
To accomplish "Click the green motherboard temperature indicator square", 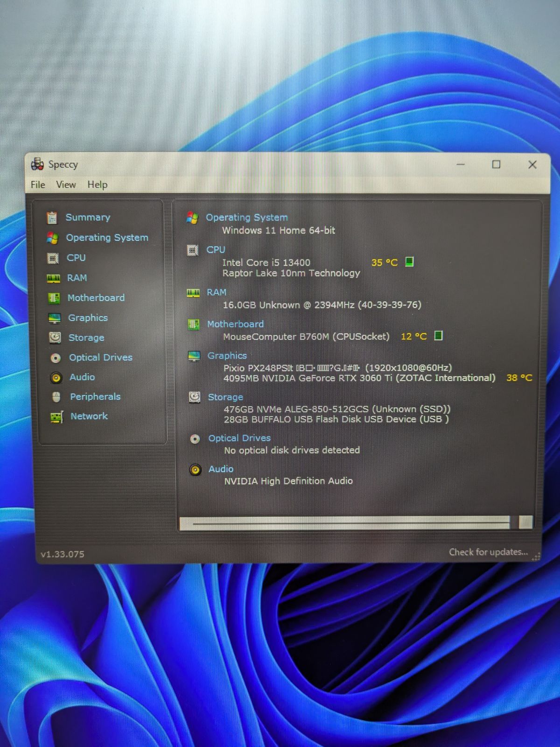I will pos(439,336).
